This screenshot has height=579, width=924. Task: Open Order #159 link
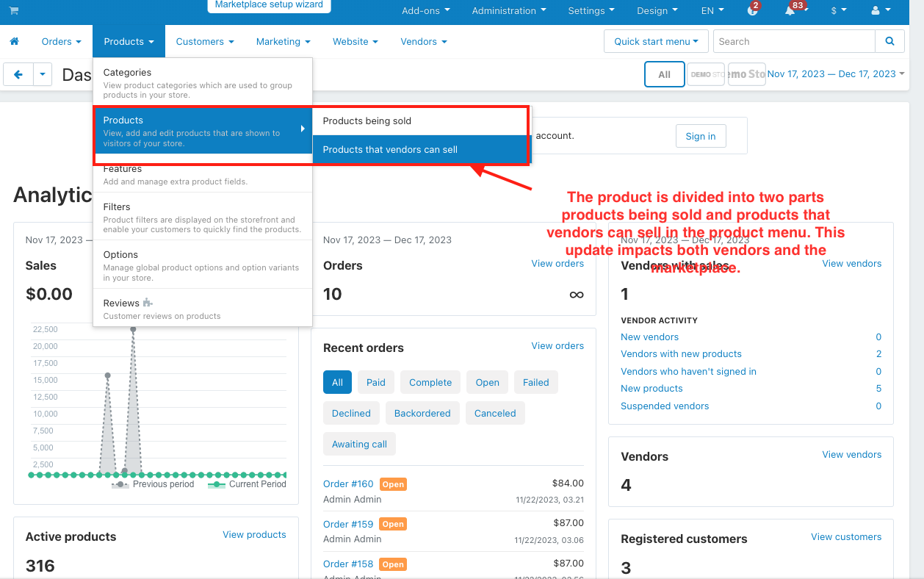(348, 524)
